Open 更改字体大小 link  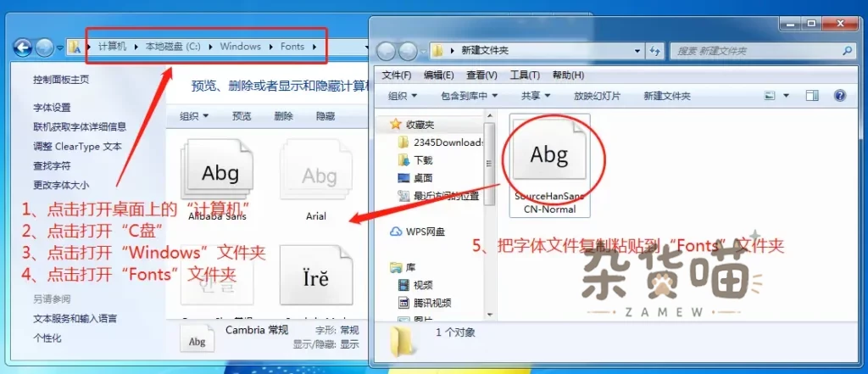tap(61, 185)
